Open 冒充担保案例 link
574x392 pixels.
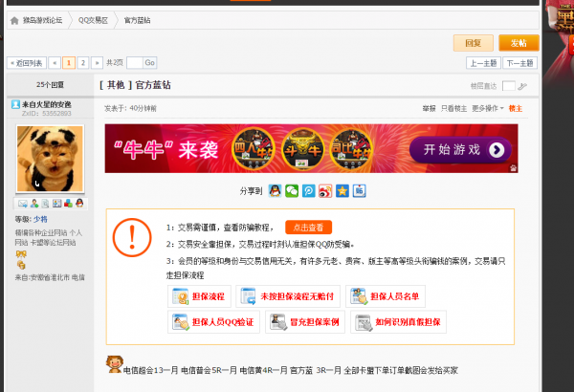tap(305, 322)
